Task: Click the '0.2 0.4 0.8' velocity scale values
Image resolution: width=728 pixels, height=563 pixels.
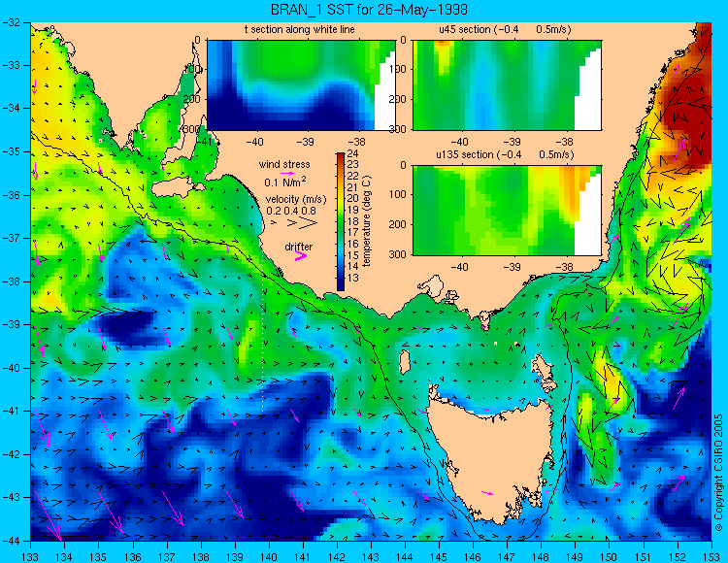Action: [291, 211]
